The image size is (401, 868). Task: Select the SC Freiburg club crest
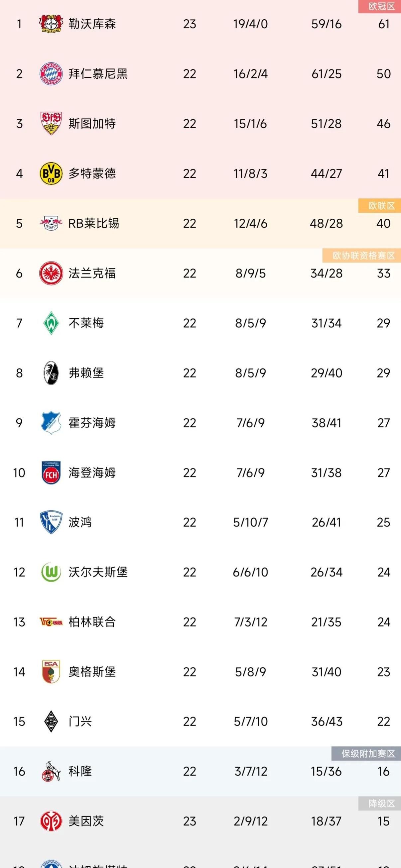click(x=51, y=373)
